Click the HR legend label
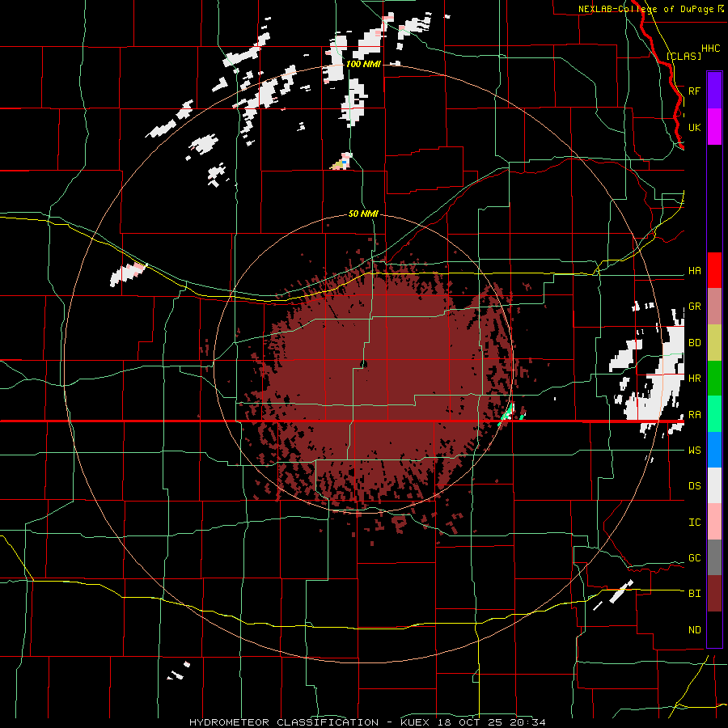This screenshot has height=728, width=728. pyautogui.click(x=694, y=379)
